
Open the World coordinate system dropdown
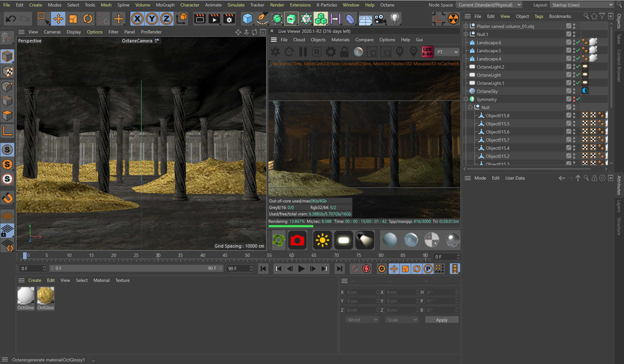tap(362, 320)
